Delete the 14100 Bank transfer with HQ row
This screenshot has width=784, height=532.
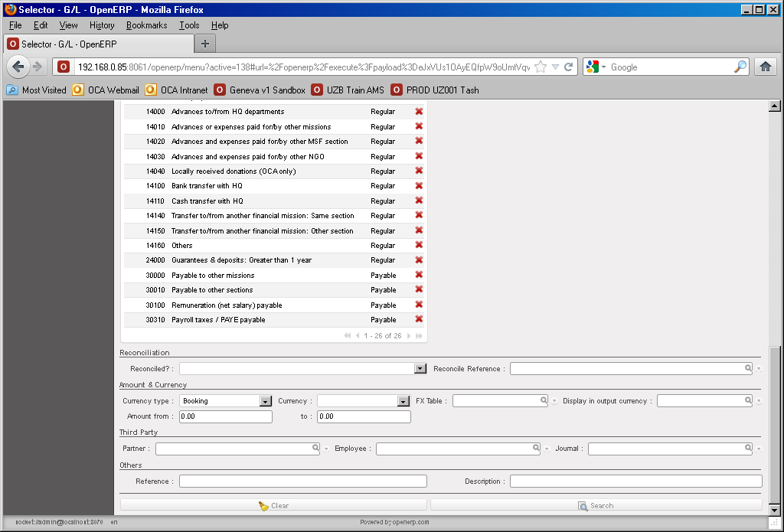coord(419,186)
